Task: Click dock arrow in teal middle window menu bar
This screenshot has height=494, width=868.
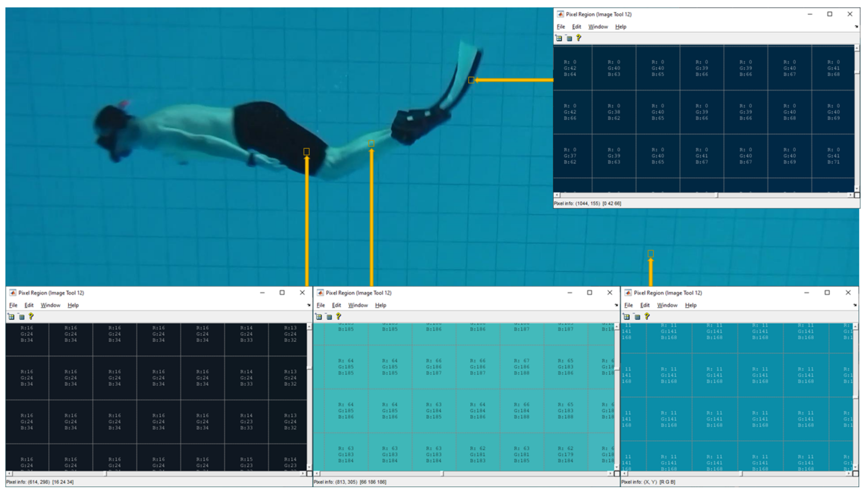Action: point(616,305)
